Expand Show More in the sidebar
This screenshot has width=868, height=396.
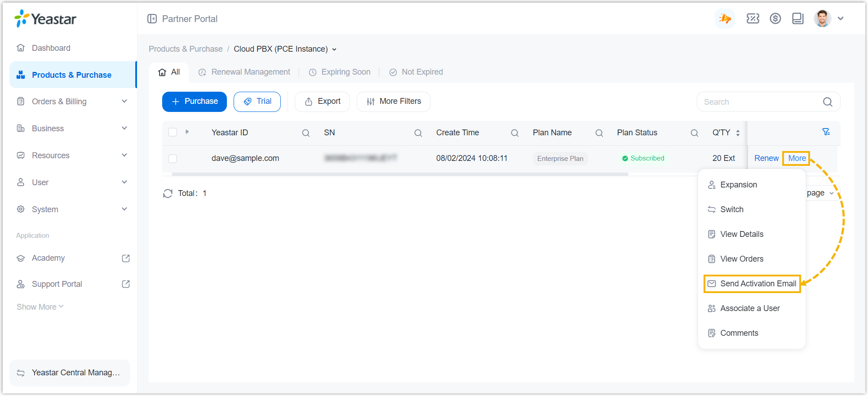pos(40,307)
